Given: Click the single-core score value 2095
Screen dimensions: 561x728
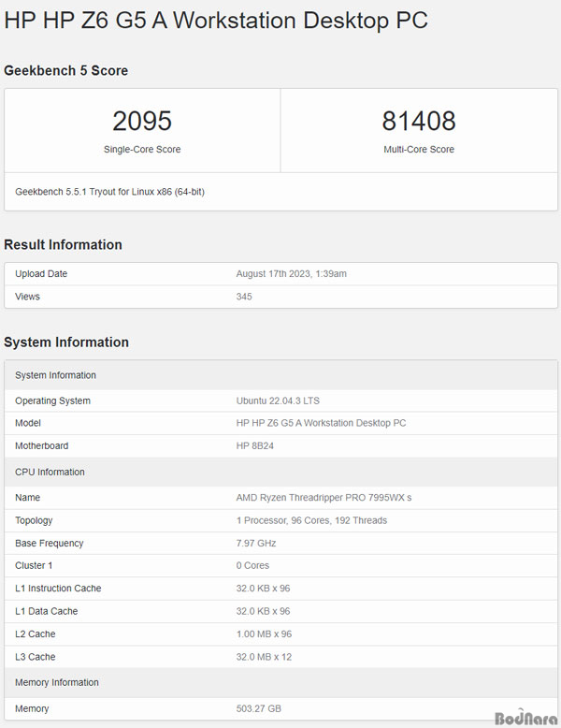Looking at the screenshot, I should 142,121.
